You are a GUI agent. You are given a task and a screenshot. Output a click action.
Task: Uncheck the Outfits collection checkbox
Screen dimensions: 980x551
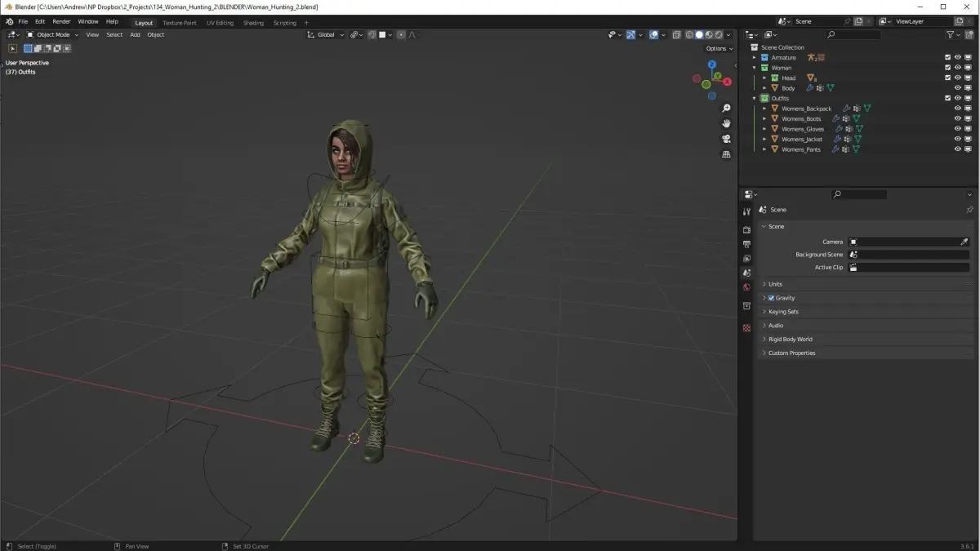tap(948, 98)
